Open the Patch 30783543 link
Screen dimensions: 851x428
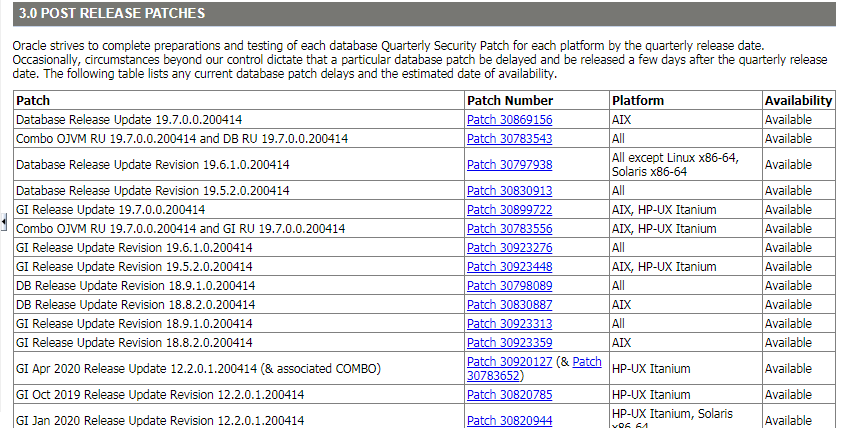509,139
